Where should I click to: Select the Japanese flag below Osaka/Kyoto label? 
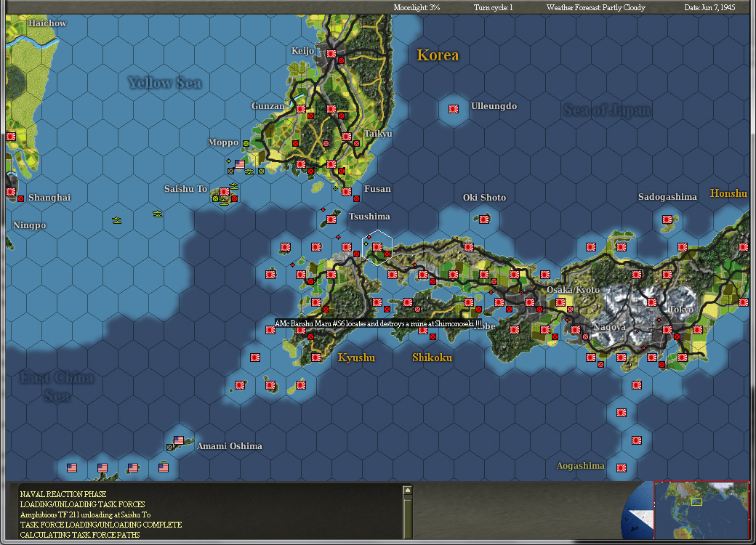pyautogui.click(x=560, y=302)
